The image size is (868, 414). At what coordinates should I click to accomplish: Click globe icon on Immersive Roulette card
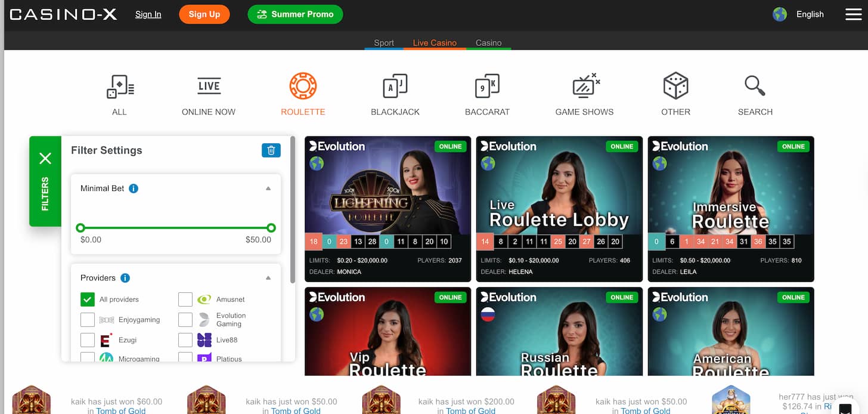click(x=659, y=163)
